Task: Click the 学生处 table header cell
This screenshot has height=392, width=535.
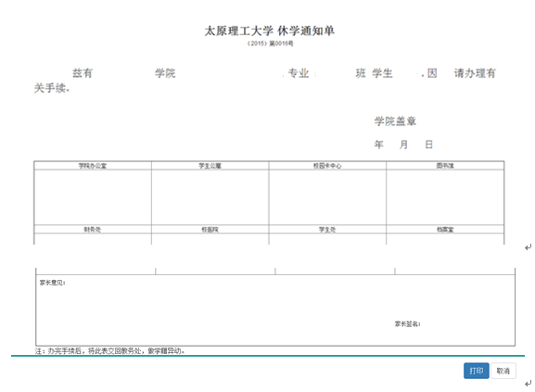Action: coord(327,230)
